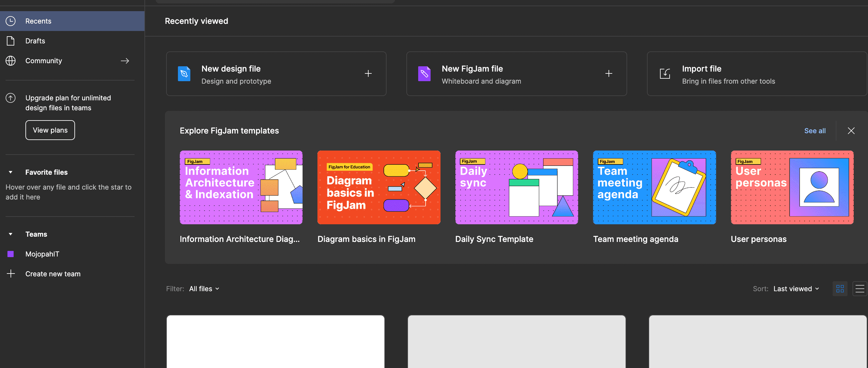Screen dimensions: 868x368
Task: Open Diagram basics in FigJam thumbnail
Action: (379, 187)
